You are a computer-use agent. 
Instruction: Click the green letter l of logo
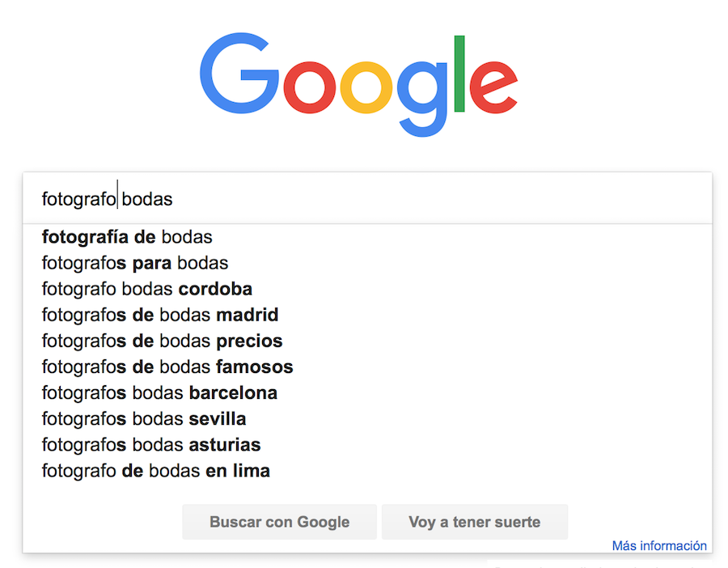point(459,74)
